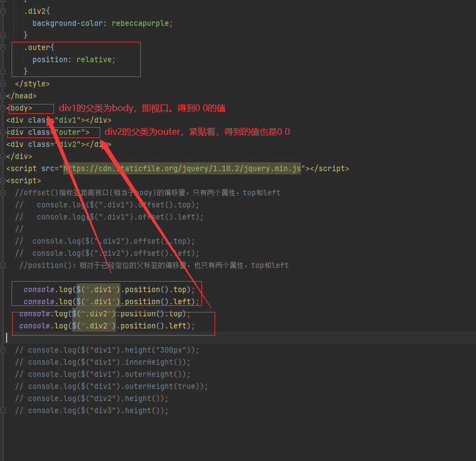The height and width of the screenshot is (461, 476).
Task: Click the position: relative declaration
Action: (74, 59)
